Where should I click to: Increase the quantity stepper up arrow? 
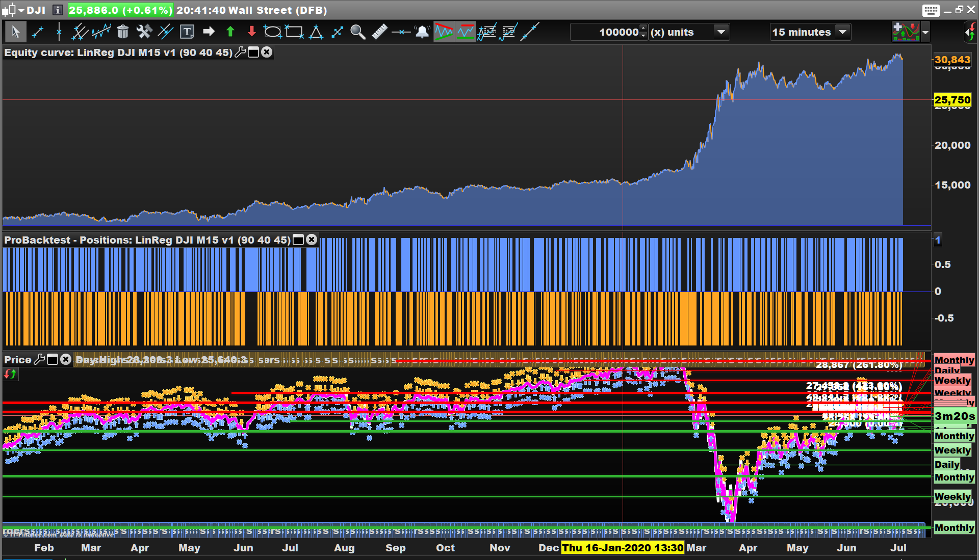point(643,28)
